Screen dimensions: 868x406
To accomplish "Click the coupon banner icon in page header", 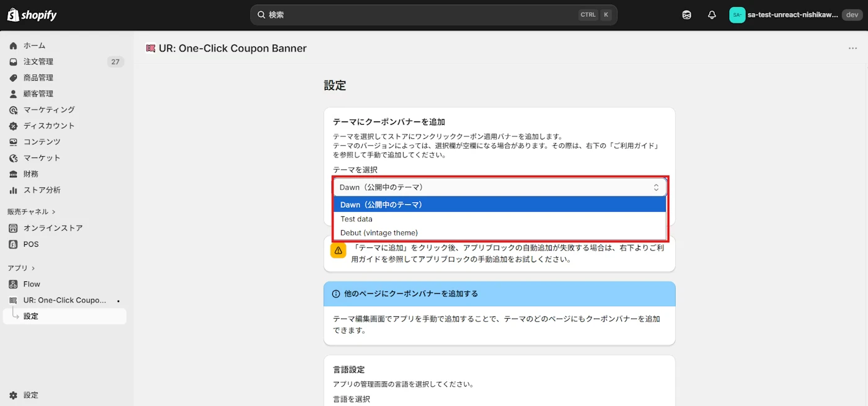I will pos(150,48).
